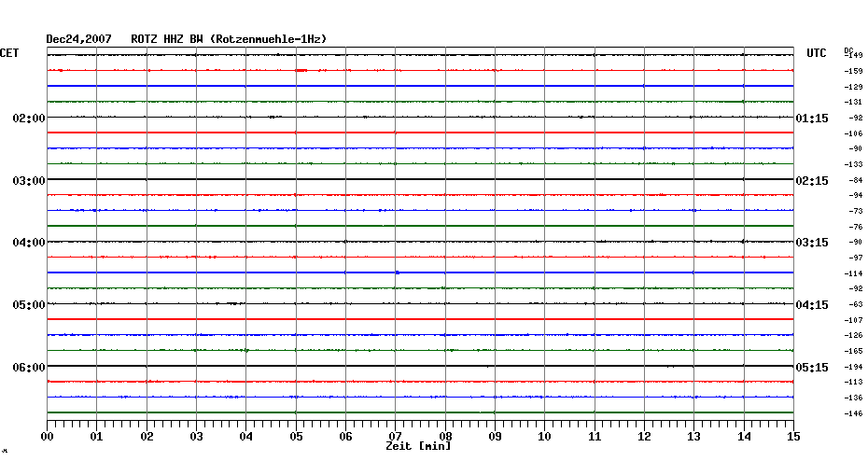This screenshot has width=868, height=461.
Task: Click the 04:15 UTC time label
Action: click(812, 305)
